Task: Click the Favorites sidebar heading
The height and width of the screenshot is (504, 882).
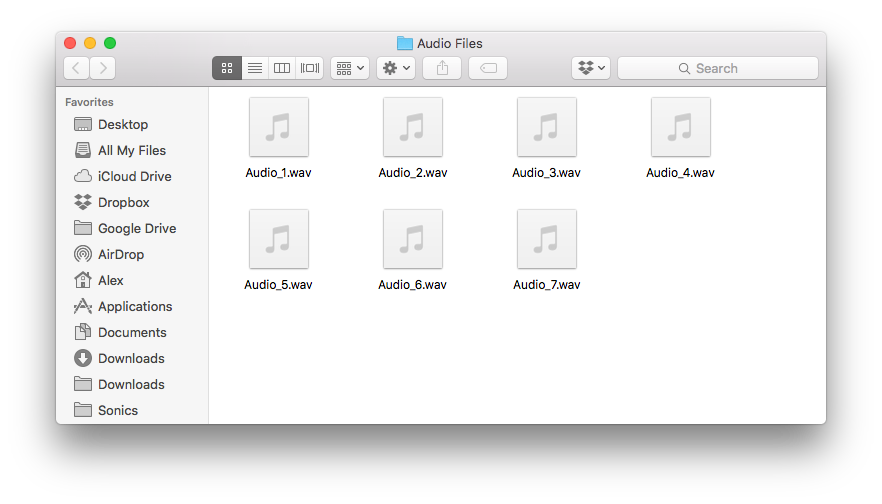Action: click(89, 102)
